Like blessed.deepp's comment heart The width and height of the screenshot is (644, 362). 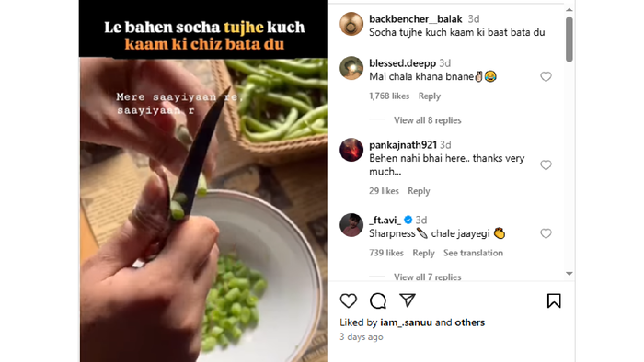pos(546,76)
